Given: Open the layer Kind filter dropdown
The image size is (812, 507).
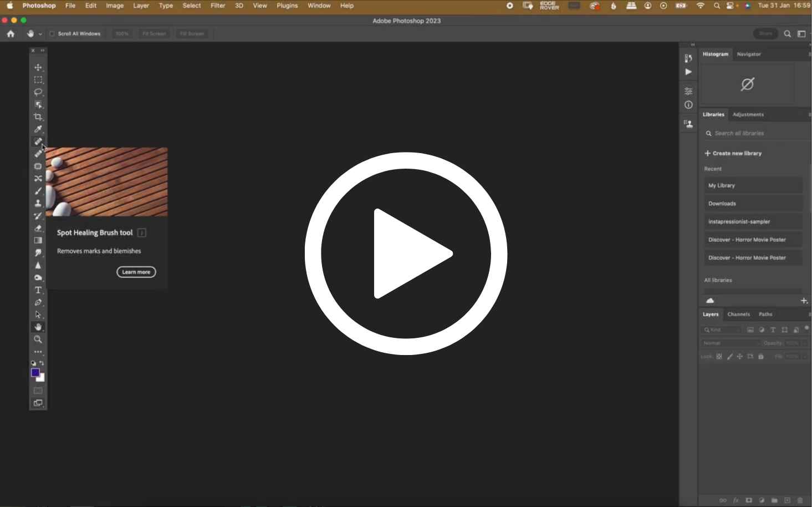Looking at the screenshot, I should click(722, 330).
